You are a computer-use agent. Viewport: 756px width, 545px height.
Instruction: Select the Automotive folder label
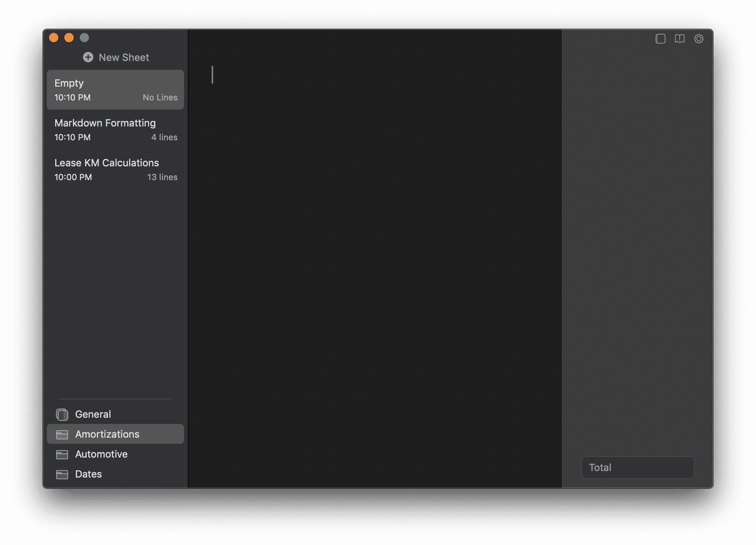click(101, 454)
